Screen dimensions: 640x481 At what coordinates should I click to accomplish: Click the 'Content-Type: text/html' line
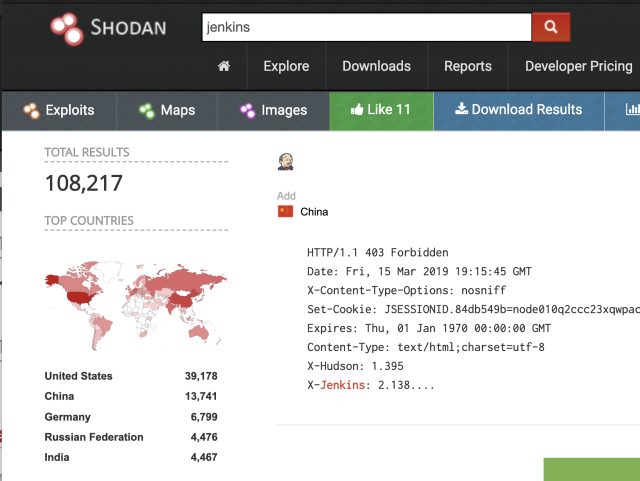tap(426, 347)
